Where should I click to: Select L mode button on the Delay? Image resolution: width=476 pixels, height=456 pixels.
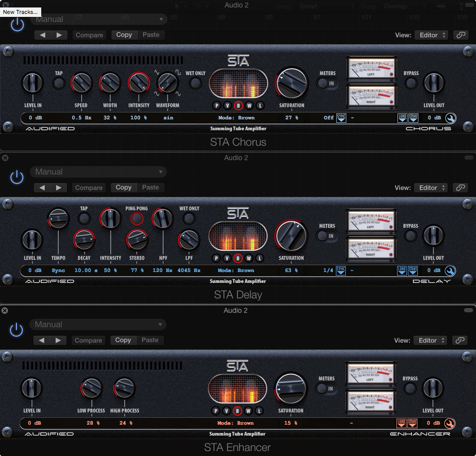[259, 258]
